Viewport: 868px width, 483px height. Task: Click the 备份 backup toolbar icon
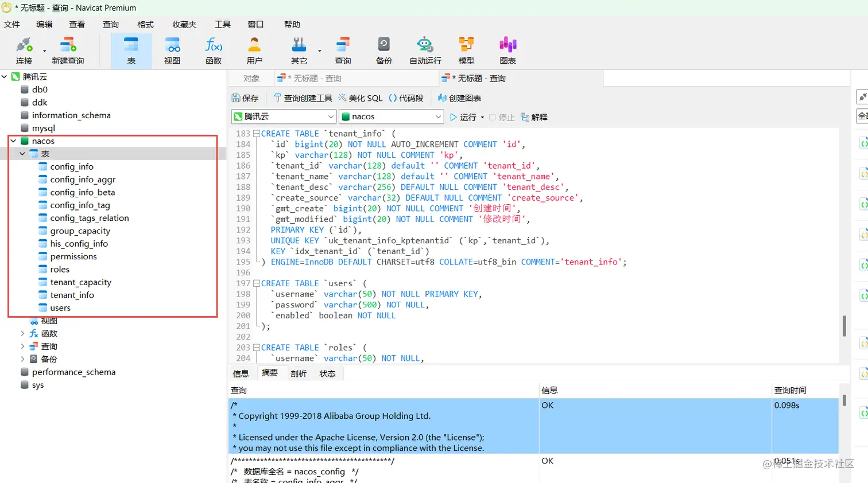click(x=384, y=50)
